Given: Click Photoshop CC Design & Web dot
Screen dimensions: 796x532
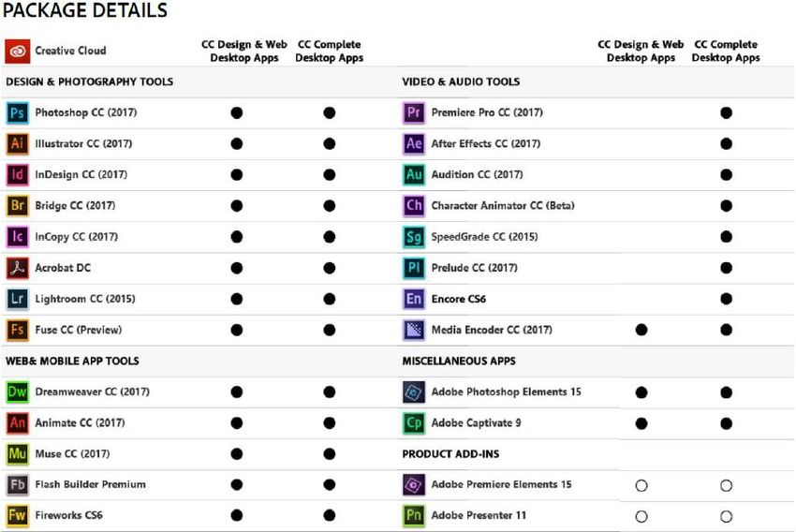Looking at the screenshot, I should (237, 112).
